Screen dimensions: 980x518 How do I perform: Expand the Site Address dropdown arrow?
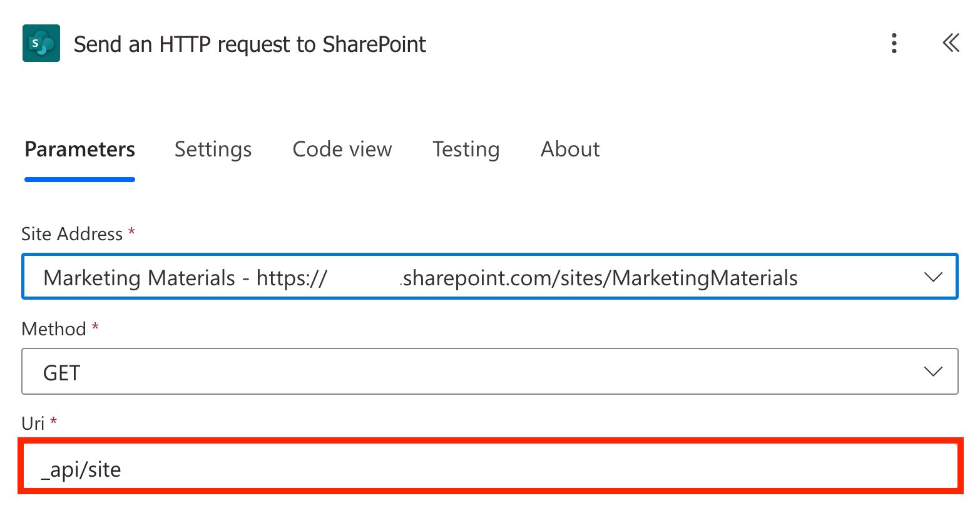[x=933, y=277]
